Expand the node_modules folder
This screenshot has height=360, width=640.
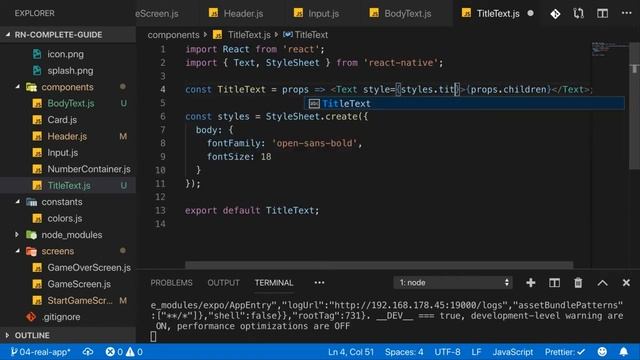[71, 235]
